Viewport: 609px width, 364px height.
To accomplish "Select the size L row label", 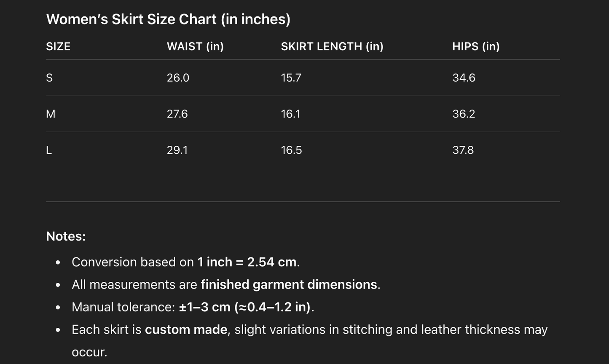I will (x=49, y=150).
